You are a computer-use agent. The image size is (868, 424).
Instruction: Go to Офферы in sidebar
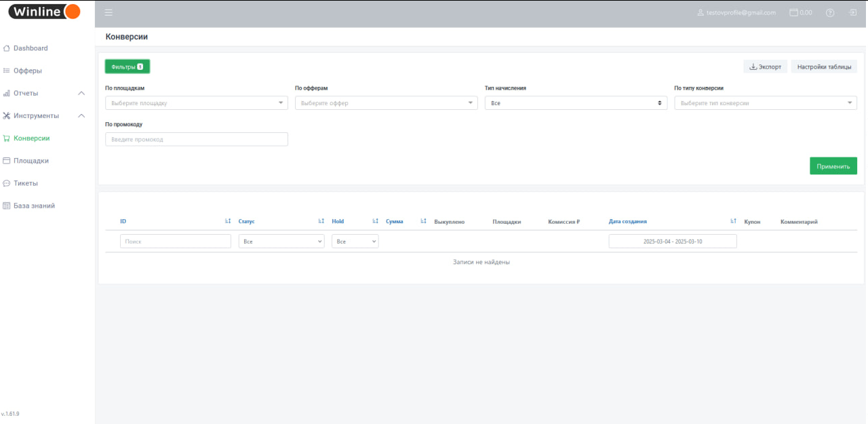[x=27, y=71]
